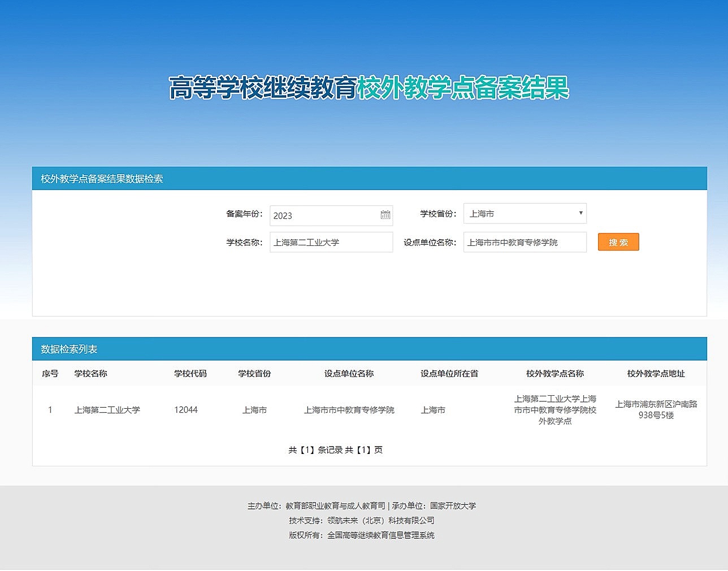Image resolution: width=728 pixels, height=571 pixels.
Task: Click the 校外教学点备案结果数据检索 panel header
Action: coord(370,179)
